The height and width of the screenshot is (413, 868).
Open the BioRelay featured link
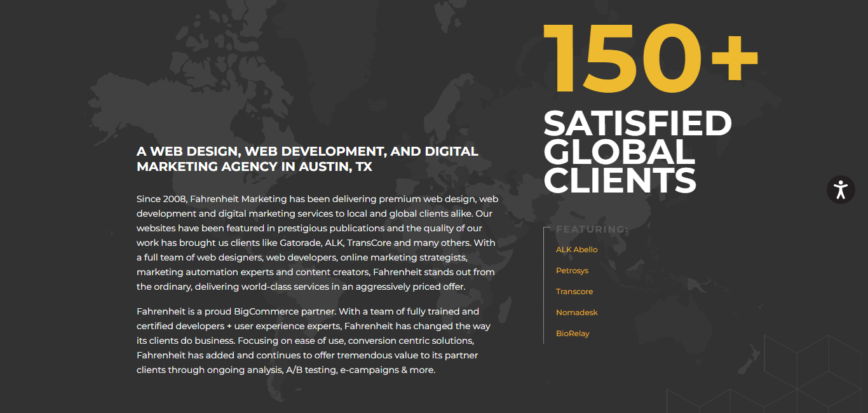[x=573, y=334]
